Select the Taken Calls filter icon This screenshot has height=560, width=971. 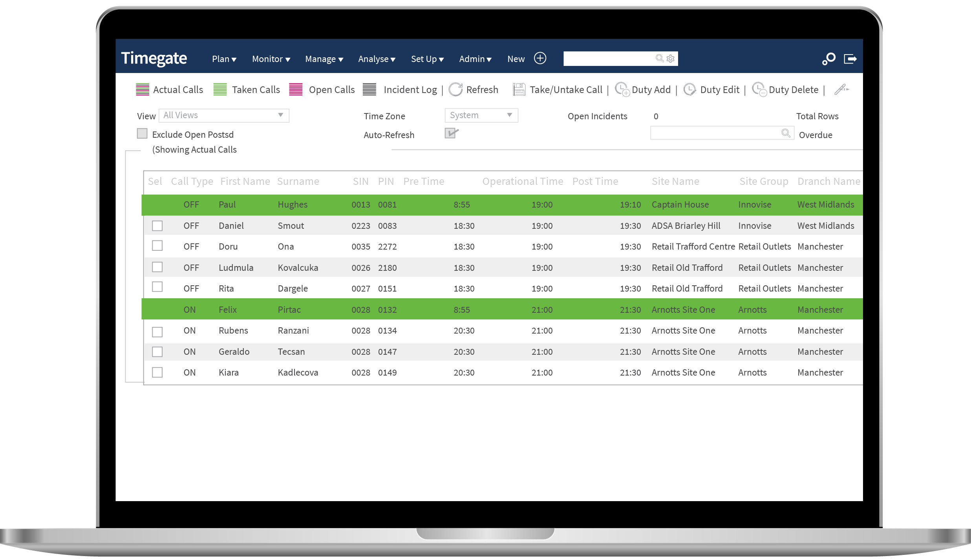(220, 89)
